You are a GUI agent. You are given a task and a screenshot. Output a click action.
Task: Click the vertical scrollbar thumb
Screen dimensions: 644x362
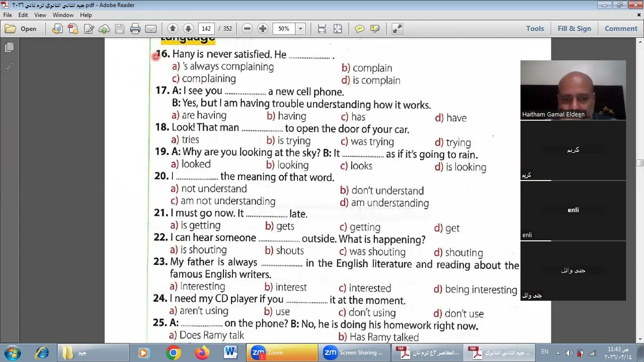coord(639,163)
